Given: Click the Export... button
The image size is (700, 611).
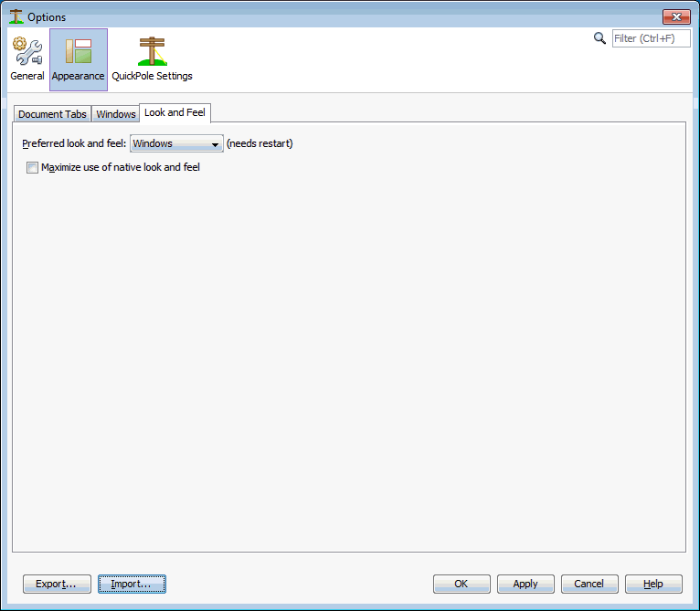Looking at the screenshot, I should click(x=57, y=584).
